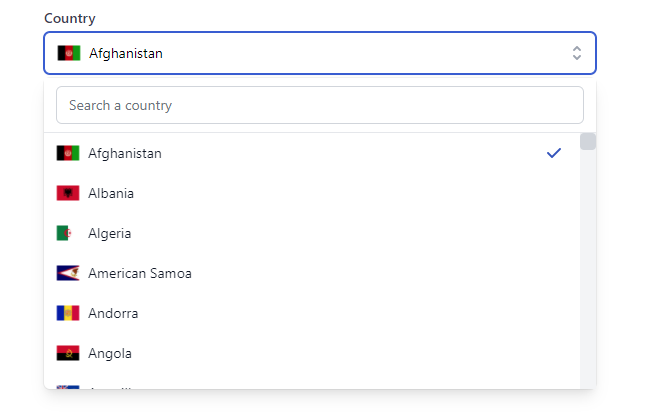Click the partially visible country below Angola
645x415 pixels.
(110, 385)
